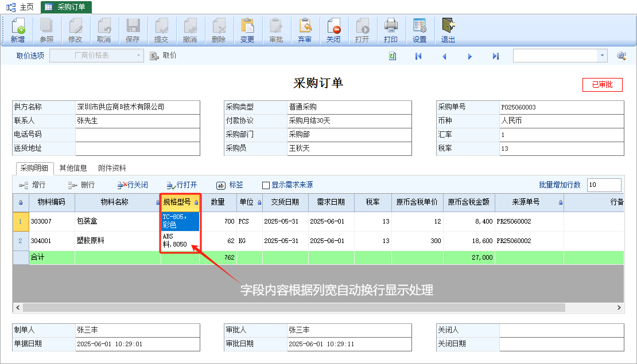
Task: Click the 打印 (print) toolbar icon
Action: tap(390, 30)
